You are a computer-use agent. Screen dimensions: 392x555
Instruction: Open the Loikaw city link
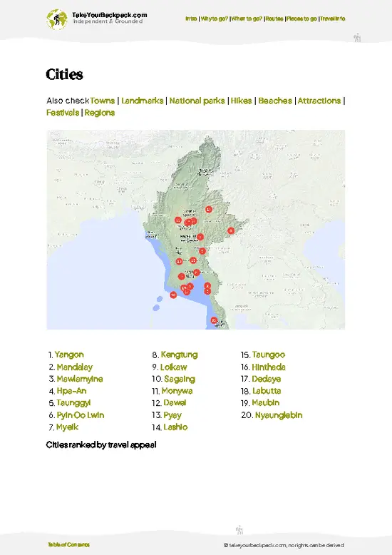coord(174,367)
